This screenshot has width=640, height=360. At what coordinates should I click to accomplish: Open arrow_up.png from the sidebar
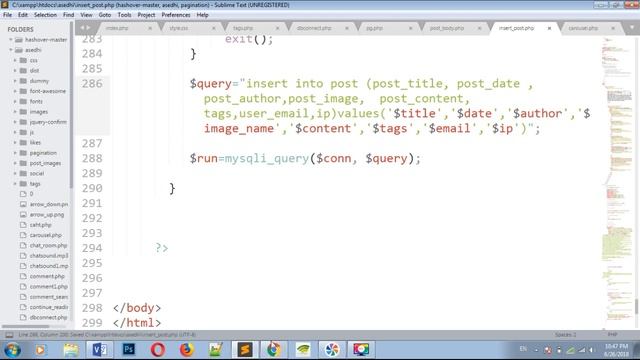(x=47, y=214)
